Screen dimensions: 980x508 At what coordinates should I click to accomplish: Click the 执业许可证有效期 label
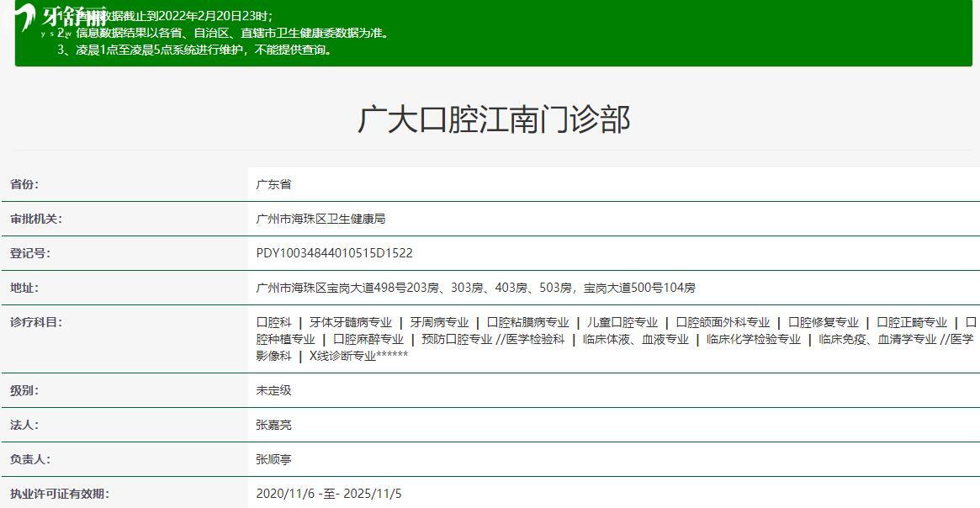pos(60,494)
